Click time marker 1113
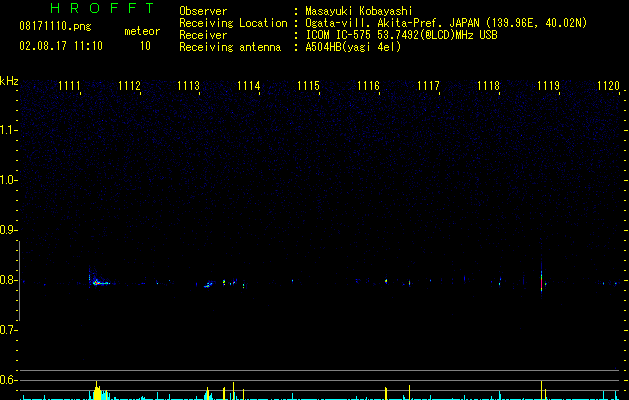 pyautogui.click(x=189, y=86)
